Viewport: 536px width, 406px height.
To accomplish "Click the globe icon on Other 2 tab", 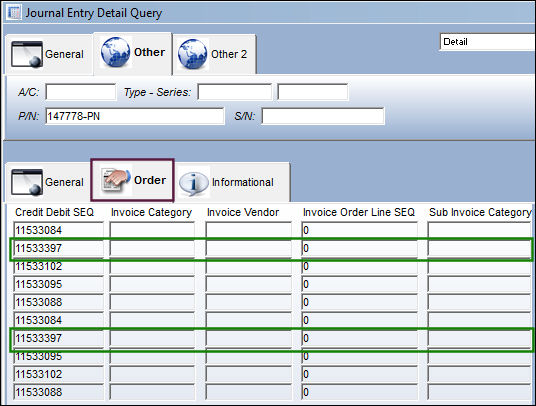I will 192,54.
